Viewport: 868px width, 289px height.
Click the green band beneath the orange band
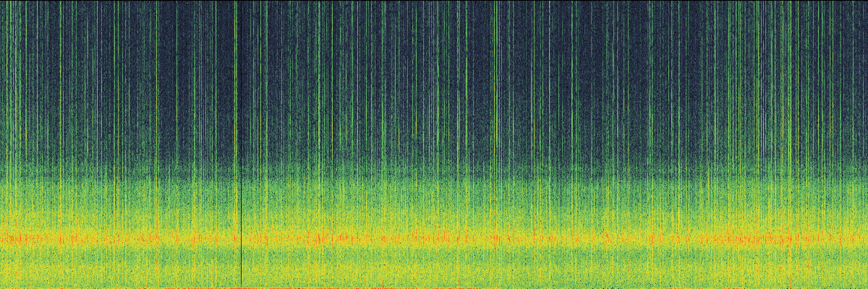point(434,254)
